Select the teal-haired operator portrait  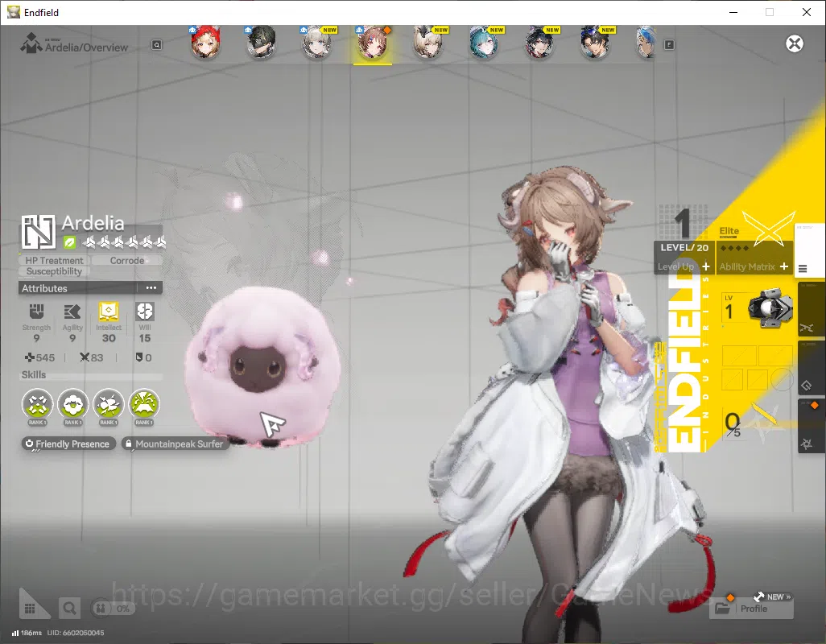[x=484, y=43]
